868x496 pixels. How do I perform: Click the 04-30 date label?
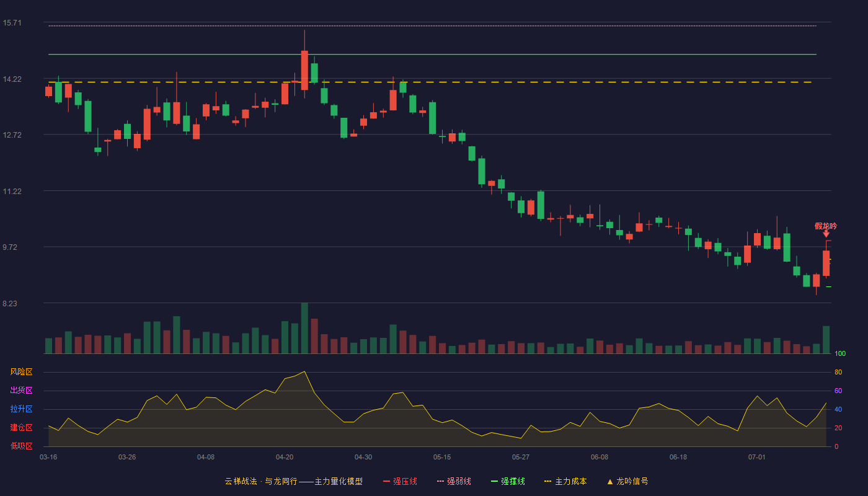(x=363, y=457)
